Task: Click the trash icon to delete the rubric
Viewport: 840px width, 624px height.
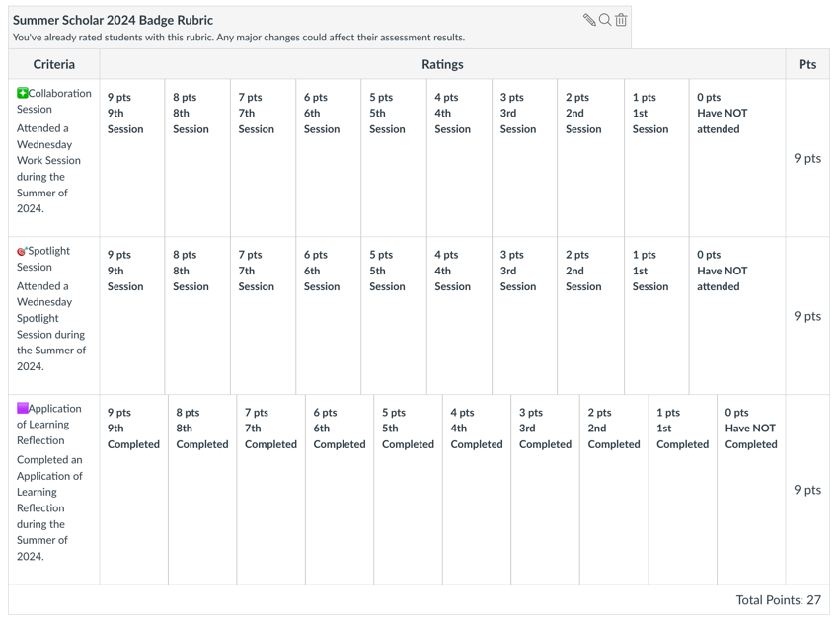Action: (x=621, y=19)
